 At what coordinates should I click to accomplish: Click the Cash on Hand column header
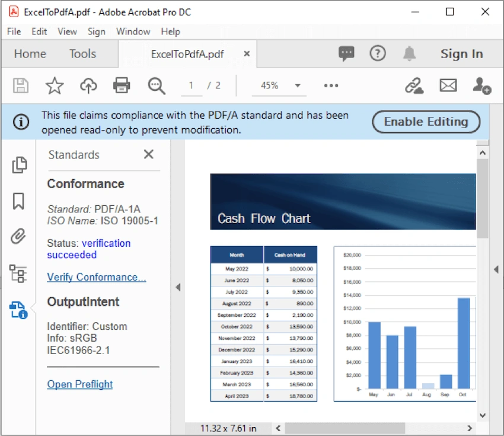[x=290, y=255]
